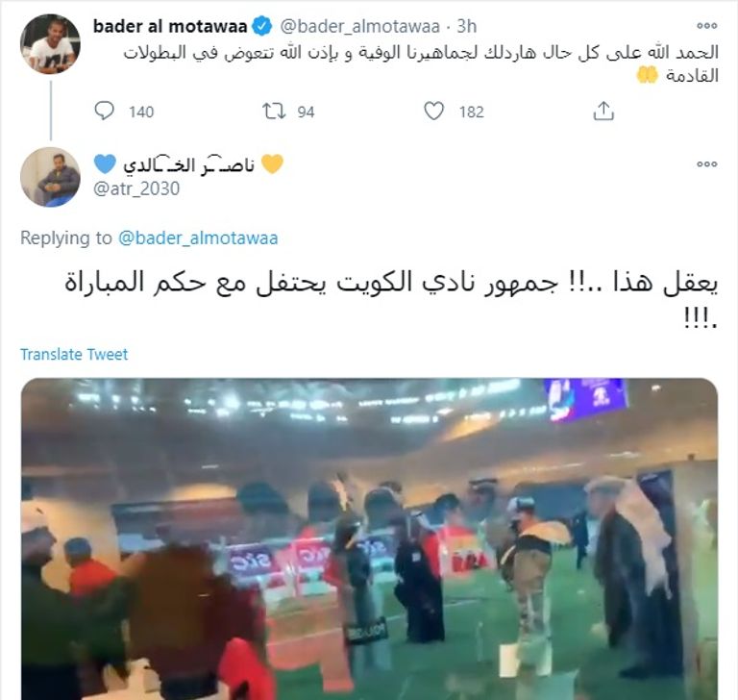Retweet bader al motawaa's tweet
The height and width of the screenshot is (700, 738).
274,112
